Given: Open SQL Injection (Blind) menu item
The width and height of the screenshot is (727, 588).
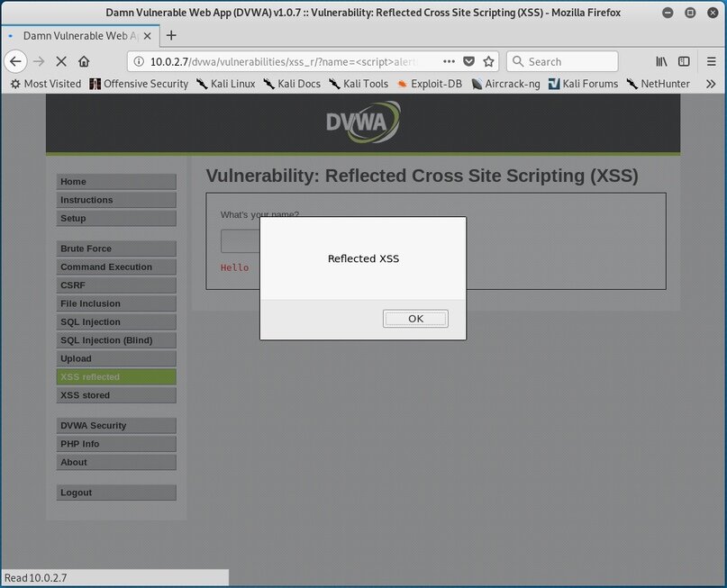Looking at the screenshot, I should tap(116, 340).
